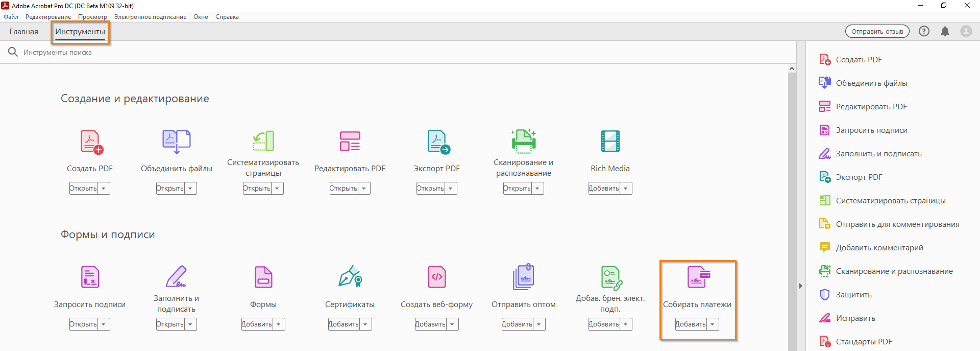
Task: Open the user profile avatar
Action: click(966, 31)
